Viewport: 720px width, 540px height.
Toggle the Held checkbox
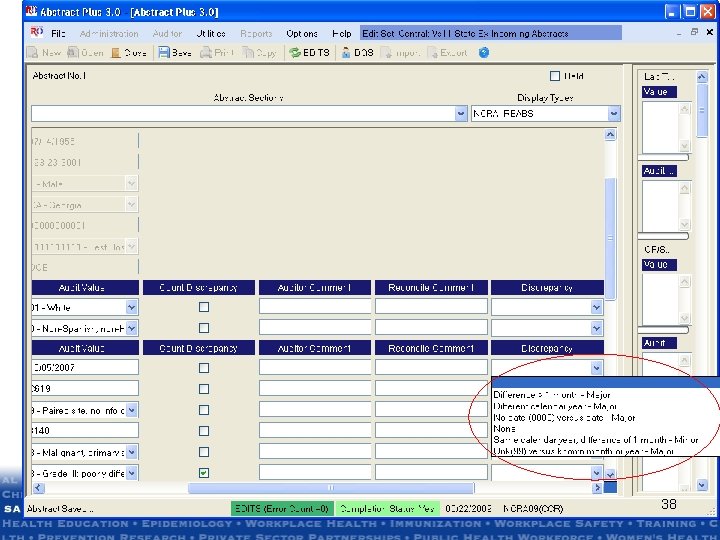(555, 76)
